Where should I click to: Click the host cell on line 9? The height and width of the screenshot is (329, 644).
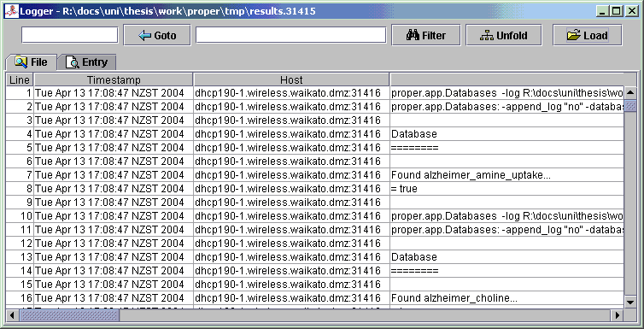(x=291, y=203)
